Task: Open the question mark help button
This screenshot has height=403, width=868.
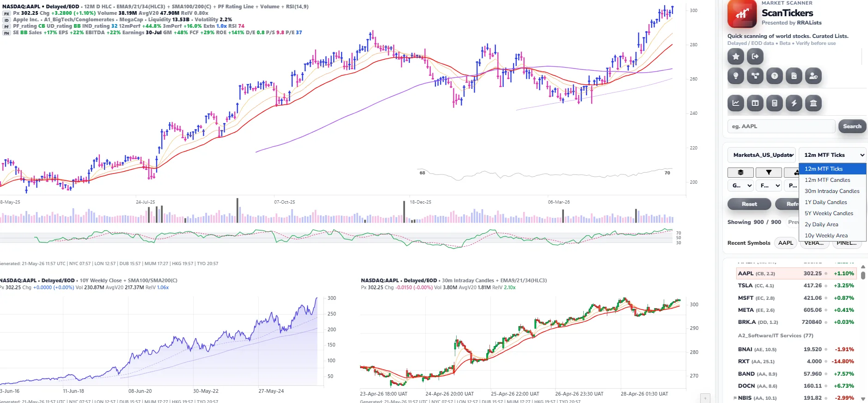Action: [x=775, y=76]
